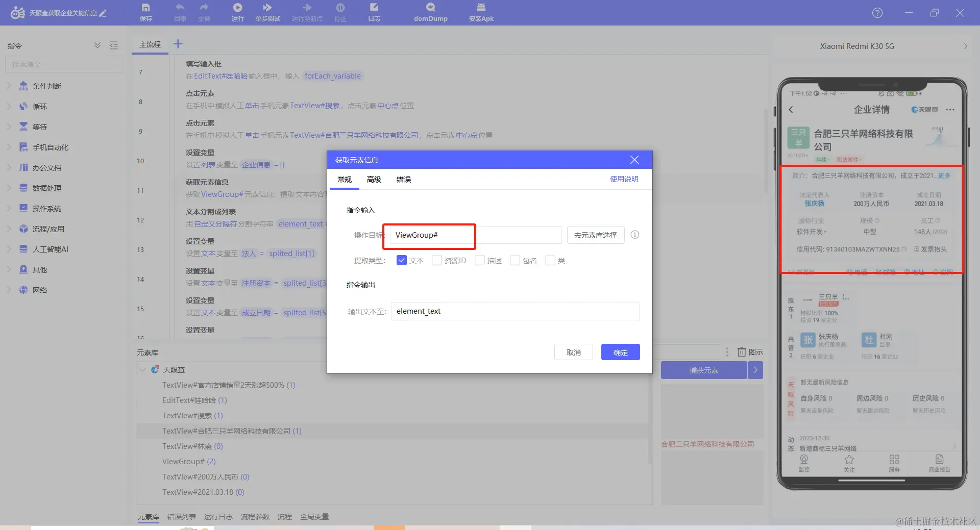Screen dimensions: 980x530
Task: Click the 操作目标 field containing ViewGroup#
Action: pyautogui.click(x=476, y=235)
